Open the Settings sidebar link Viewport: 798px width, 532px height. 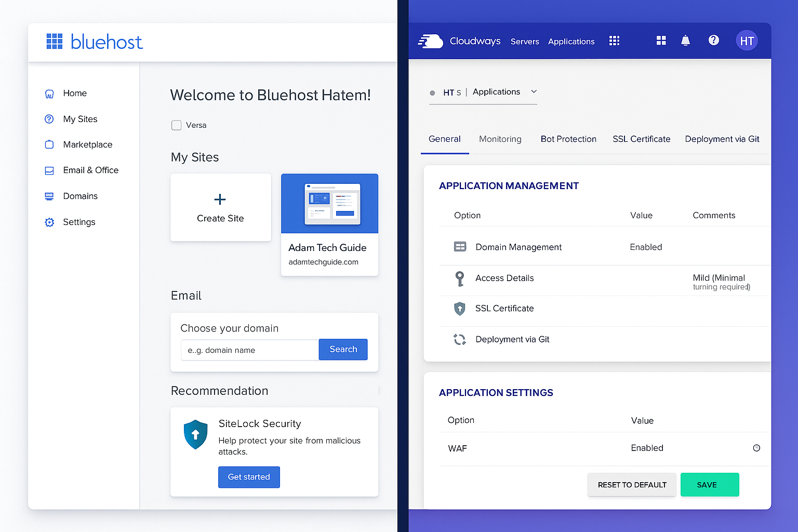pyautogui.click(x=79, y=222)
